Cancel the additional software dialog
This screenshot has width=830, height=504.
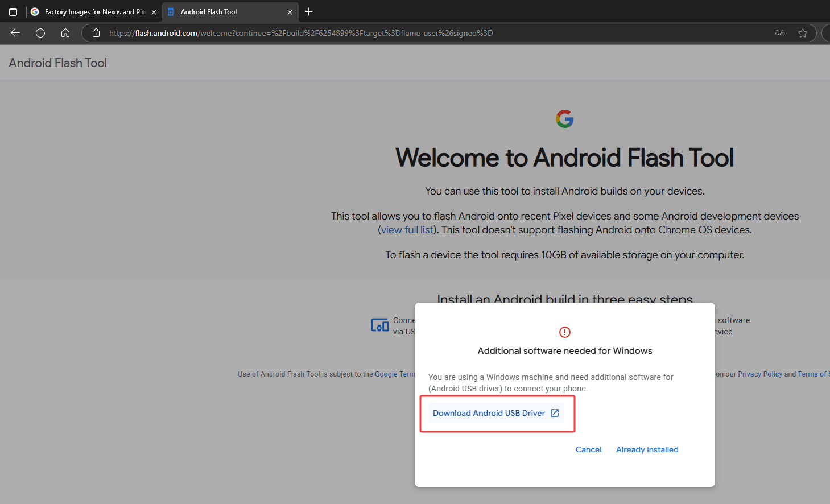(x=588, y=449)
